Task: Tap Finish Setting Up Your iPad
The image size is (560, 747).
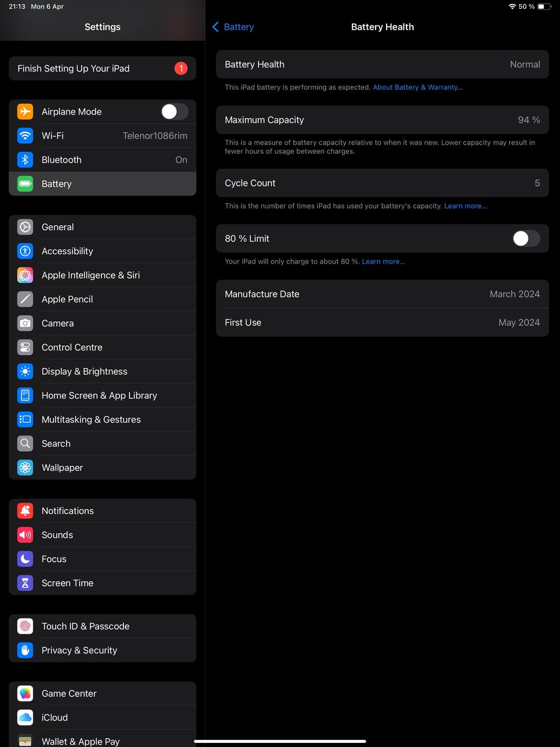Action: click(x=103, y=68)
